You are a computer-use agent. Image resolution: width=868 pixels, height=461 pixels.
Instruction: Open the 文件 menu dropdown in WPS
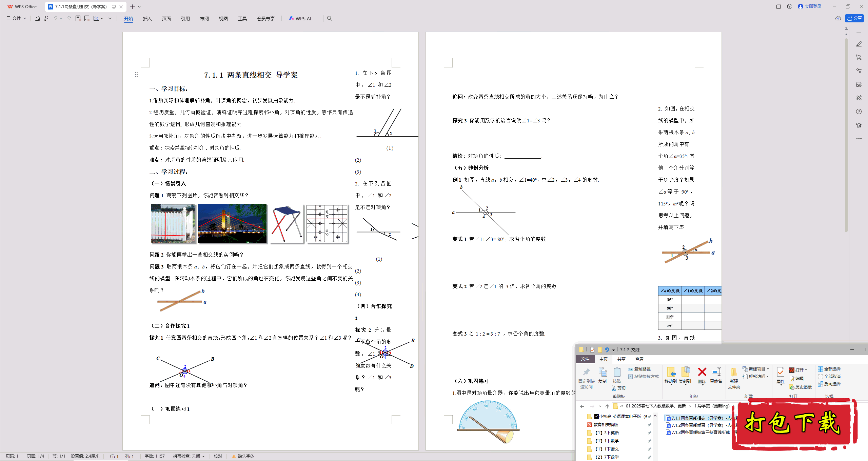click(17, 18)
